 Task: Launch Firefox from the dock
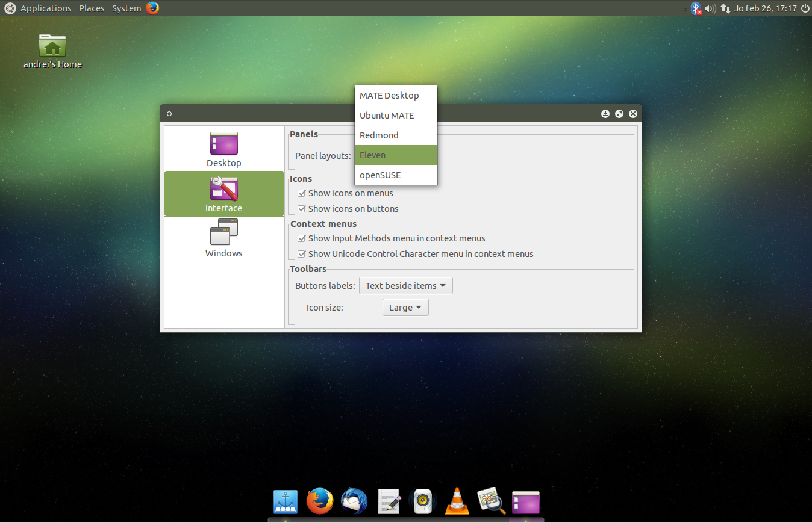(319, 501)
